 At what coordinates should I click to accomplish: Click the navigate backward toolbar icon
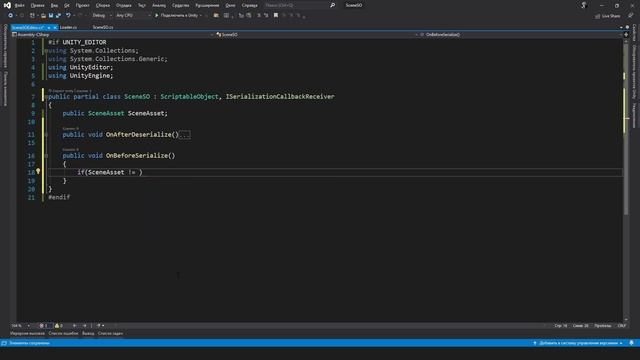[11, 16]
